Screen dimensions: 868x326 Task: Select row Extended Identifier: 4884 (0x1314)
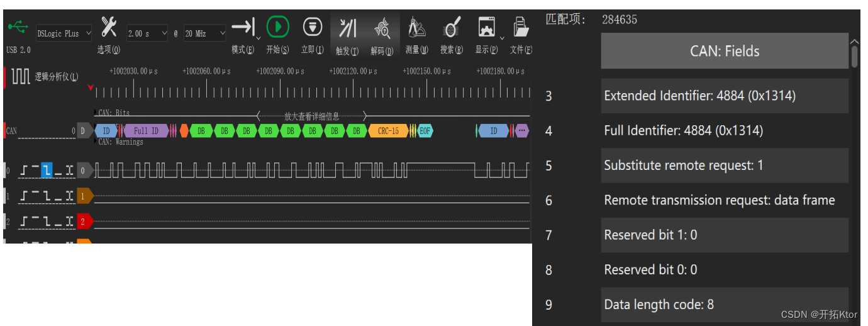click(x=725, y=96)
